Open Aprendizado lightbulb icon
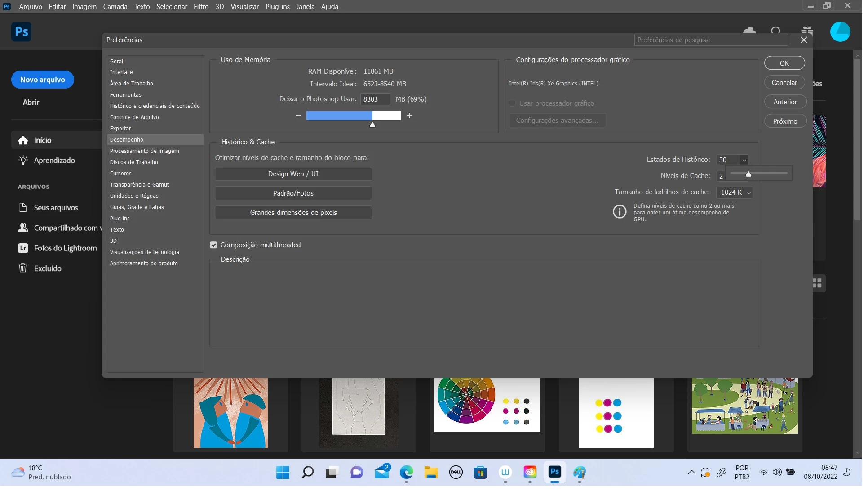Image resolution: width=868 pixels, height=491 pixels. coord(23,161)
